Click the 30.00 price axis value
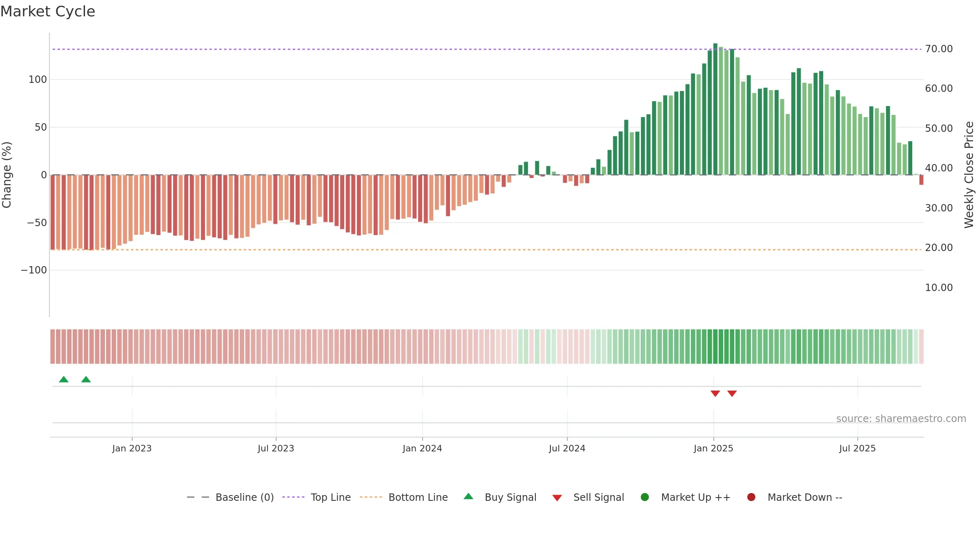Image resolution: width=980 pixels, height=551 pixels. point(939,208)
